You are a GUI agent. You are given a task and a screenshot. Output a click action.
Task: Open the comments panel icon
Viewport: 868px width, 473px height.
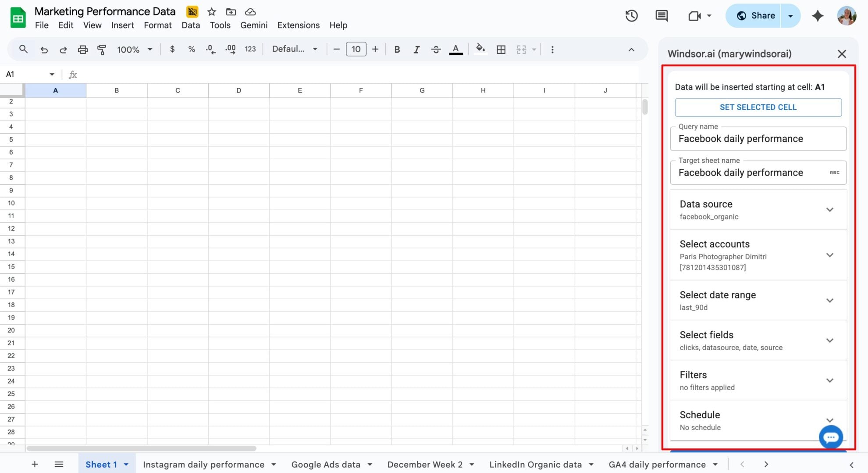tap(662, 16)
